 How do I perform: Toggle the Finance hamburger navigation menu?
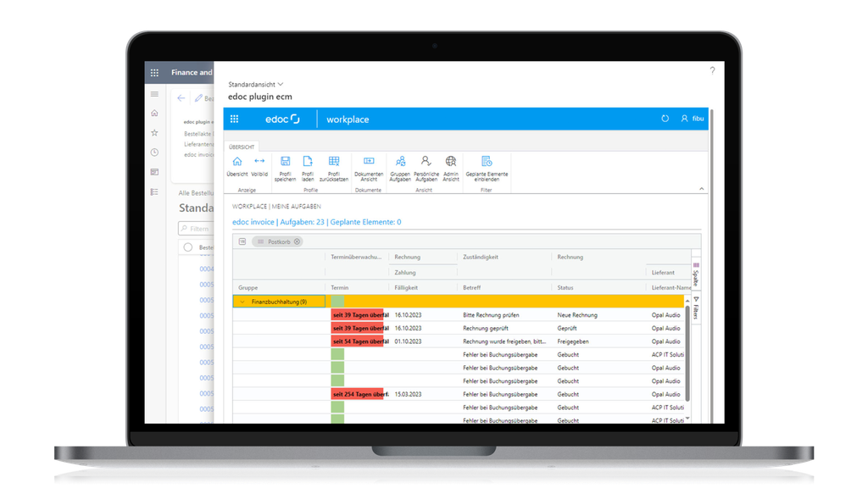click(x=154, y=95)
